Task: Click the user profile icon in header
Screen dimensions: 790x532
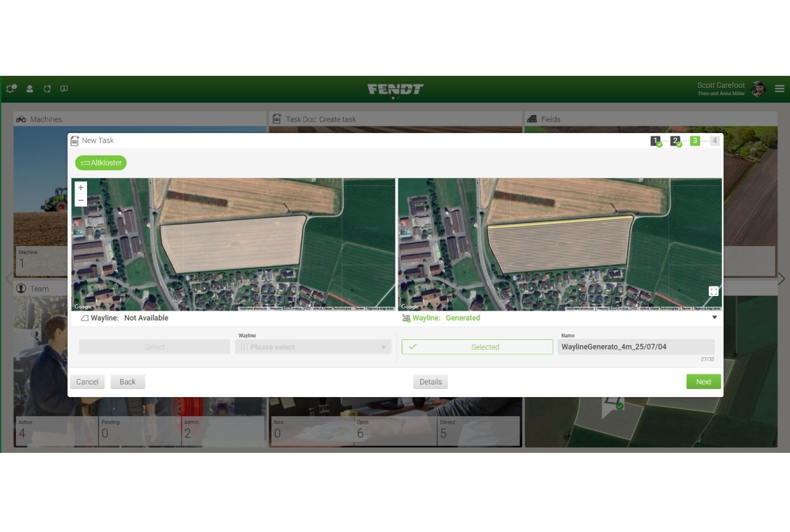Action: pyautogui.click(x=30, y=88)
